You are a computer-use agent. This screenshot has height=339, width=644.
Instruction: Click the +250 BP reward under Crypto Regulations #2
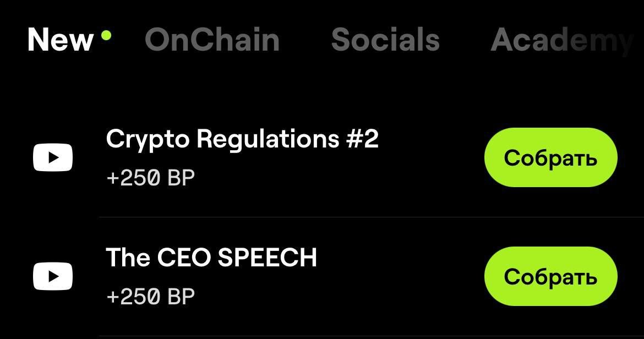(x=150, y=178)
